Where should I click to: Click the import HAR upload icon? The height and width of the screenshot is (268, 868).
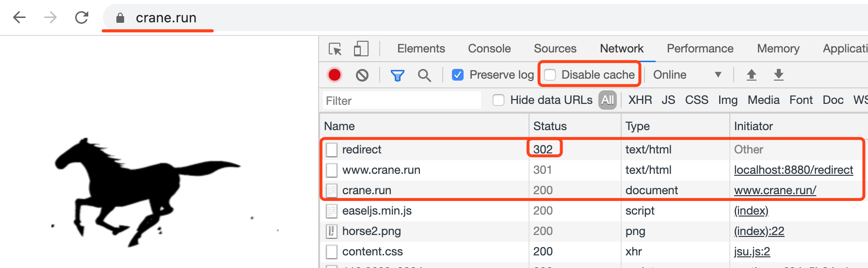(x=752, y=75)
